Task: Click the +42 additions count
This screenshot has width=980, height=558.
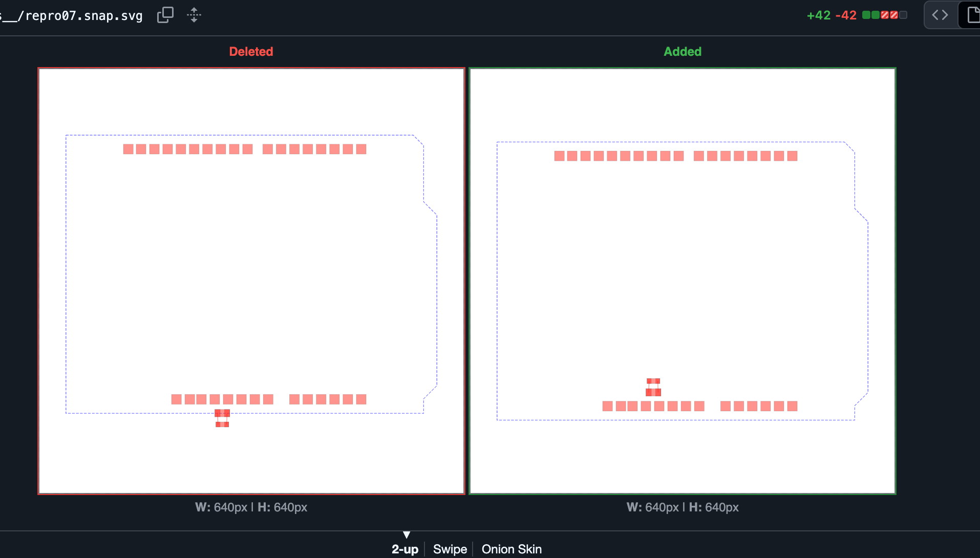Action: pos(819,15)
